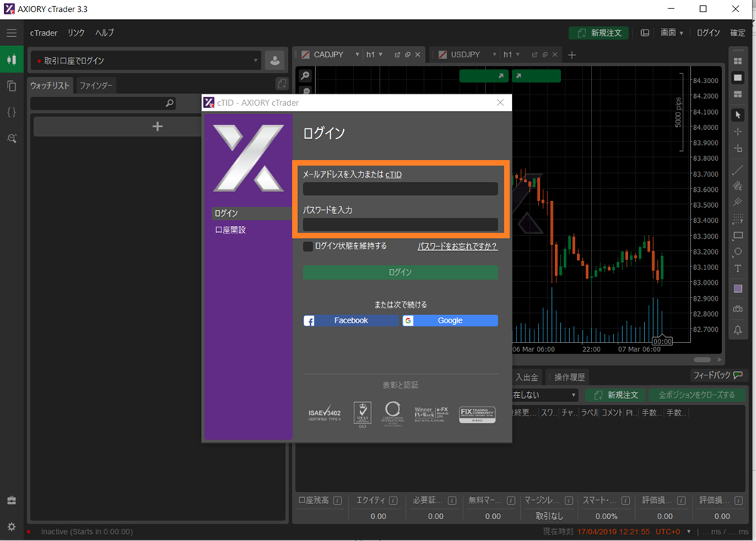Viewport: 756px width, 541px height.
Task: Select the multi-chart grid layout
Action: pos(738,61)
